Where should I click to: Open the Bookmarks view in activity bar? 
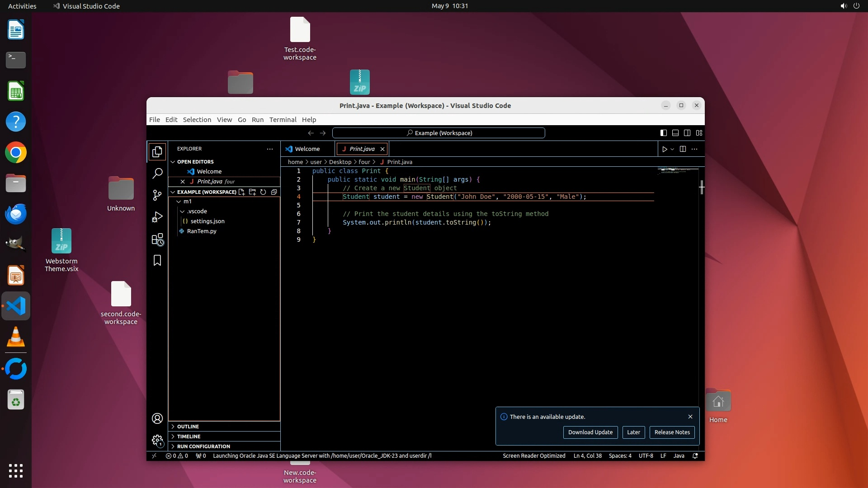(x=157, y=261)
